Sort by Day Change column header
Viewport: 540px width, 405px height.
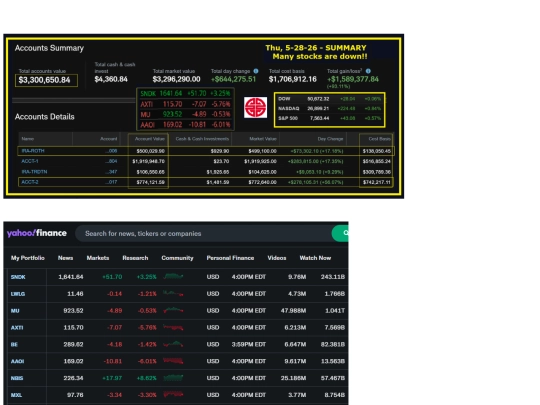[x=330, y=139]
